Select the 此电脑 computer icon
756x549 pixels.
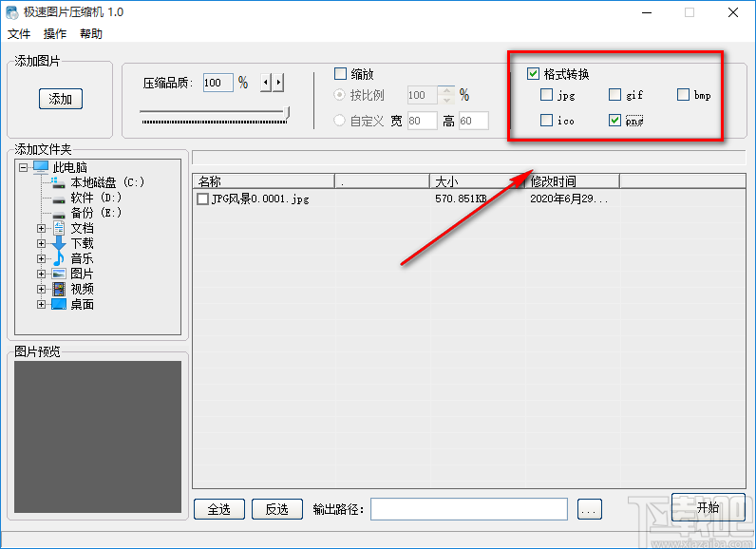tap(41, 167)
